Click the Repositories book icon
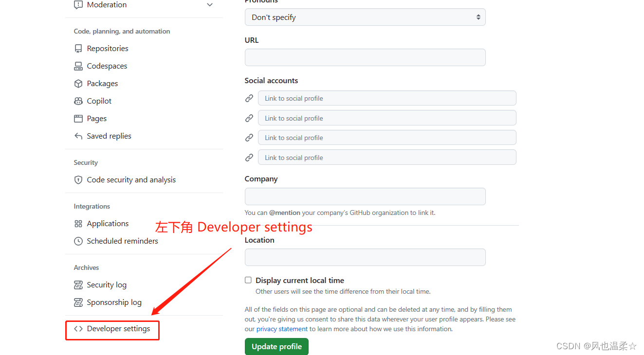Viewport: 644px width, 355px height. tap(78, 49)
